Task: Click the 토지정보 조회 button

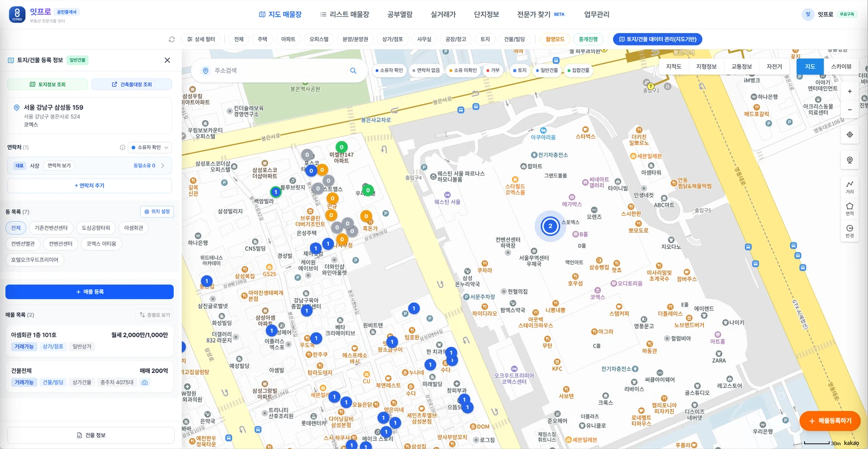Action: [48, 85]
